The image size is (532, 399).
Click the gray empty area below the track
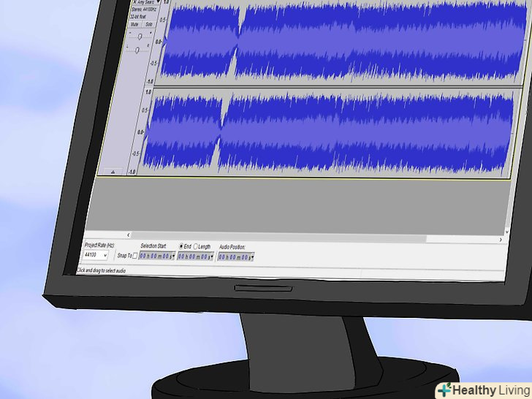pyautogui.click(x=299, y=205)
